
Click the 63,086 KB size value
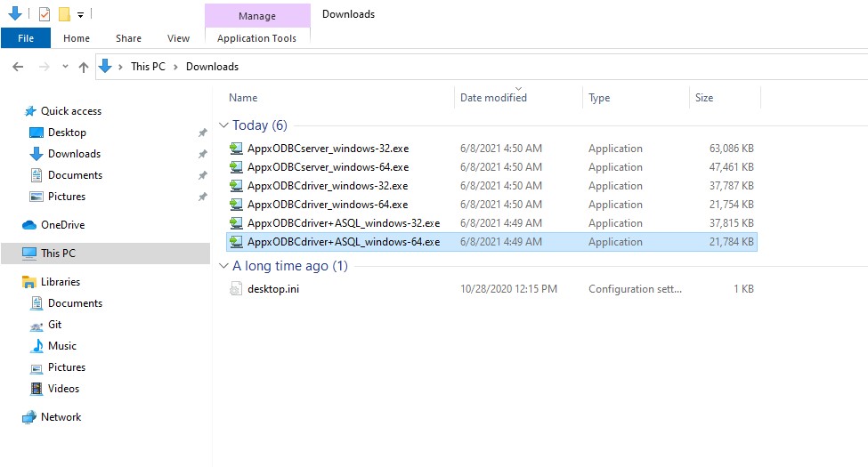(731, 149)
